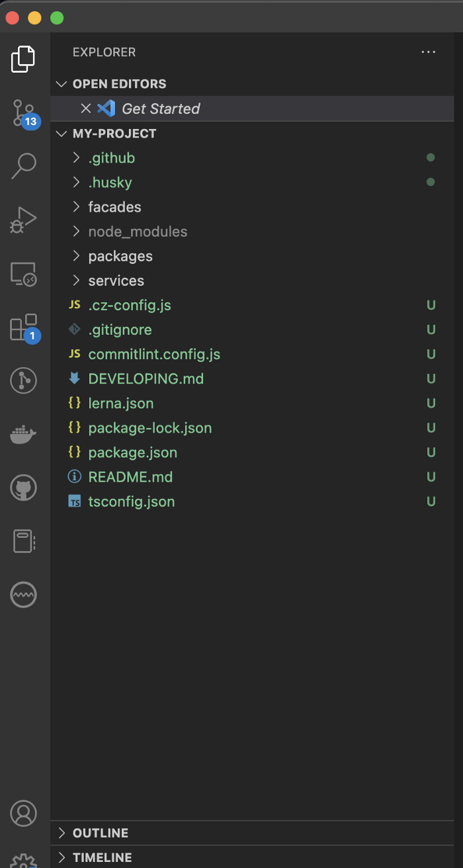Select the Get Started open editor
The image size is (463, 868).
(161, 108)
